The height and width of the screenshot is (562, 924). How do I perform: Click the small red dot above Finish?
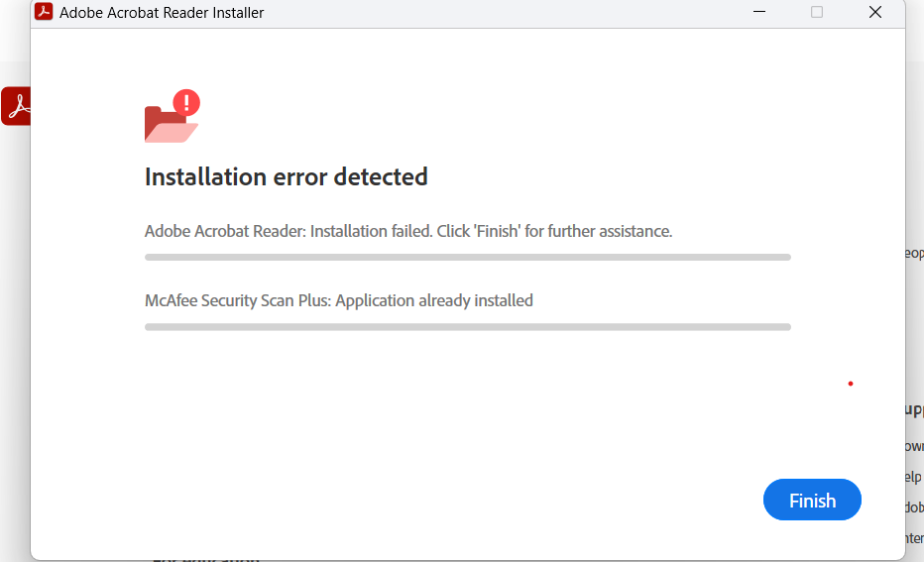[850, 384]
